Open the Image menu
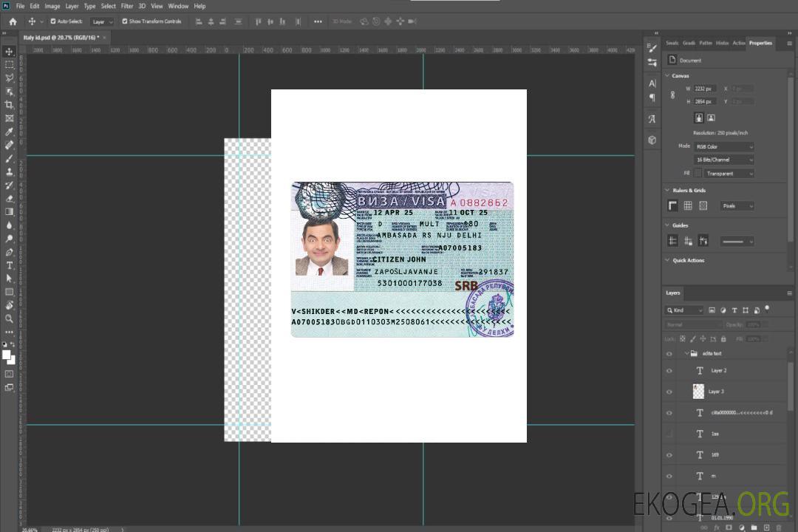The height and width of the screenshot is (532, 798). click(x=52, y=6)
